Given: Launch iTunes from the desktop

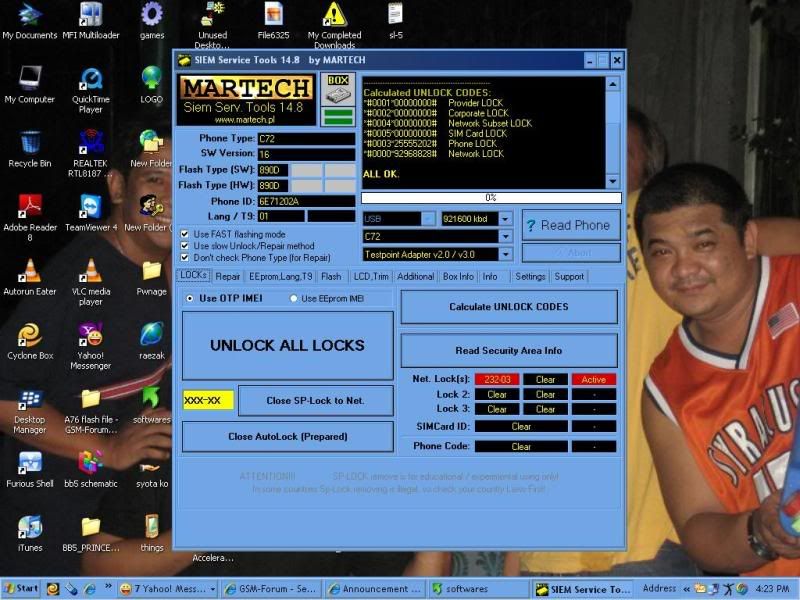Looking at the screenshot, I should click(x=30, y=534).
